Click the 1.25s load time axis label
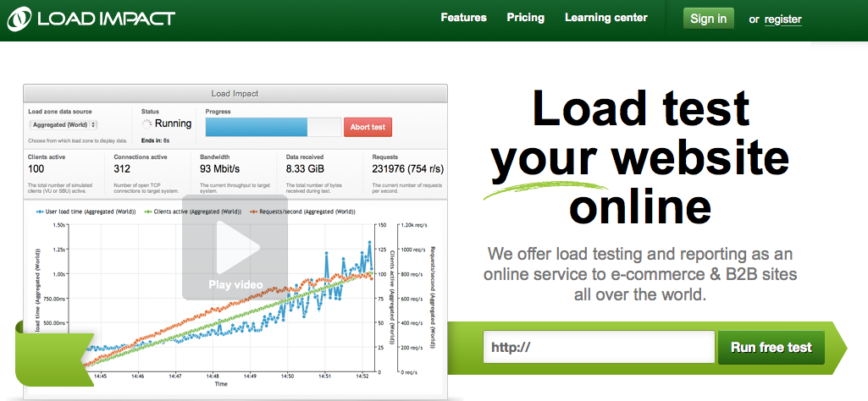This screenshot has width=868, height=401. pyautogui.click(x=58, y=250)
